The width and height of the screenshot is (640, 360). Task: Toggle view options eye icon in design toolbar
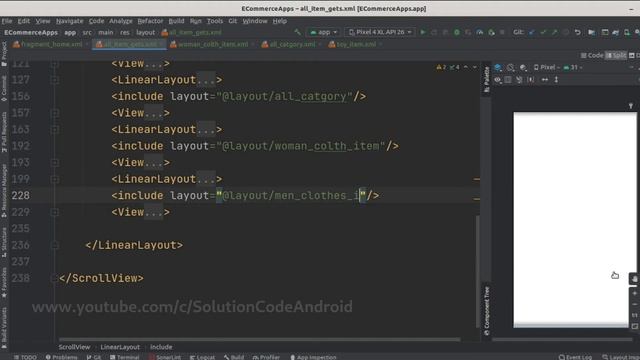click(498, 80)
